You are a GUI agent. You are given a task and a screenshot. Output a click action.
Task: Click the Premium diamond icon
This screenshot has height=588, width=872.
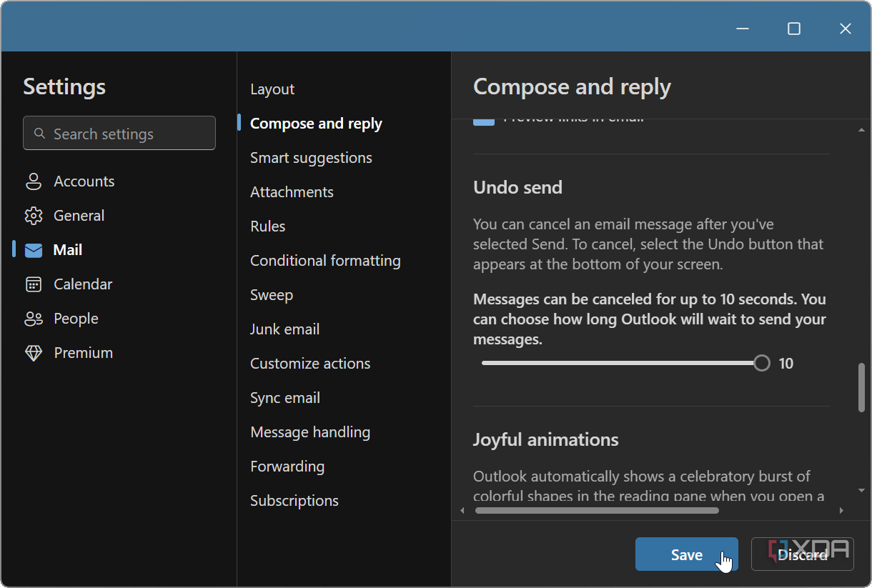pos(34,353)
